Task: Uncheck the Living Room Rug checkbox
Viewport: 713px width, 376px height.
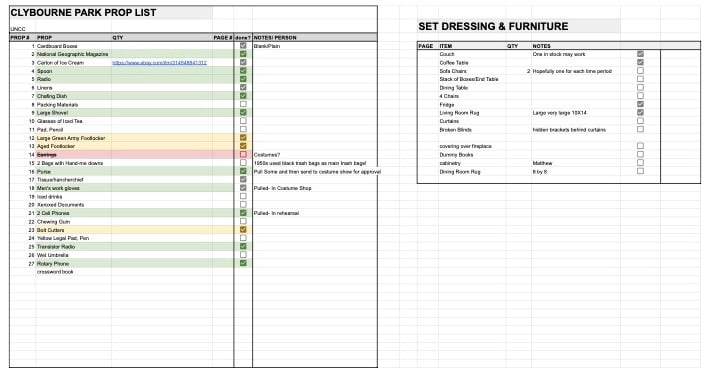Action: [x=640, y=112]
